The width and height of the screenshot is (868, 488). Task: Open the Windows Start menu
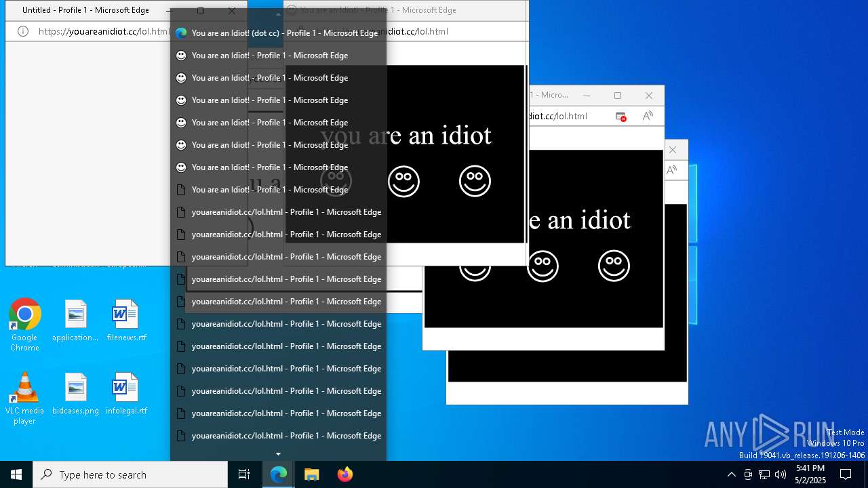click(16, 474)
